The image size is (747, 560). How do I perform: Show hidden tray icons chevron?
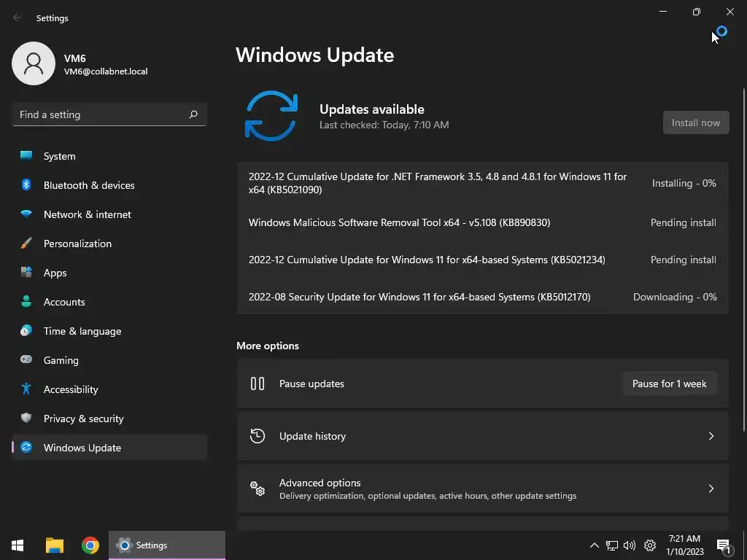point(595,545)
